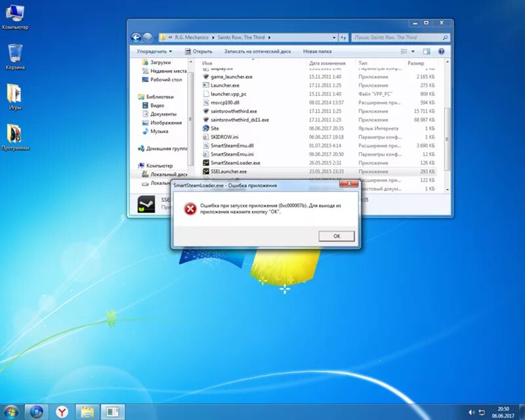Select Локальный диск under Компьютер

coord(169,175)
